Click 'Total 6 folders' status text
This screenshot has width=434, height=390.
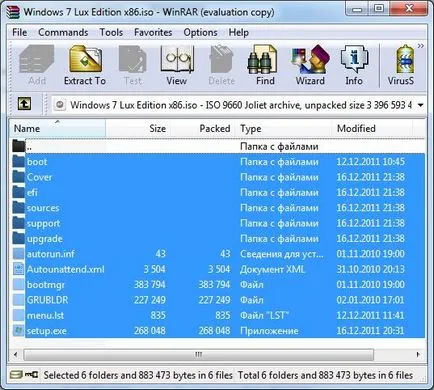[325, 375]
